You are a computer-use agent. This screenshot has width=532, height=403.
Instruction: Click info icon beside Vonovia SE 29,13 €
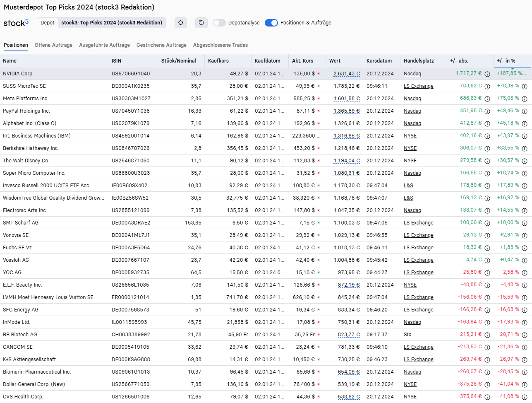click(487, 235)
